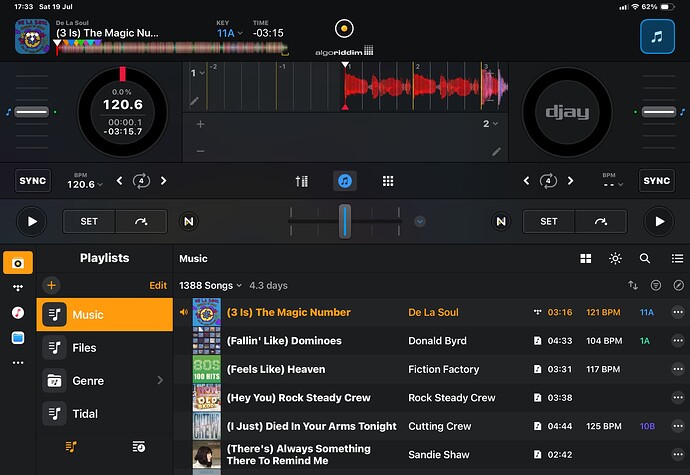Viewport: 690px width, 475px height.
Task: Jump to cue on deck 1
Action: coord(141,221)
